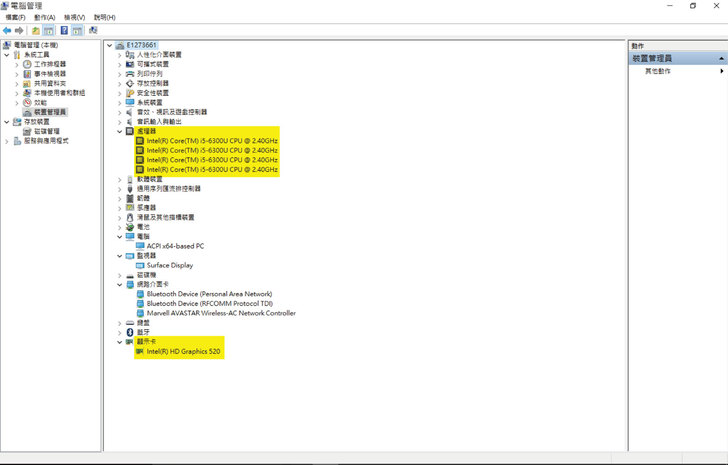Click the 工作排程器 clock icon

[27, 64]
